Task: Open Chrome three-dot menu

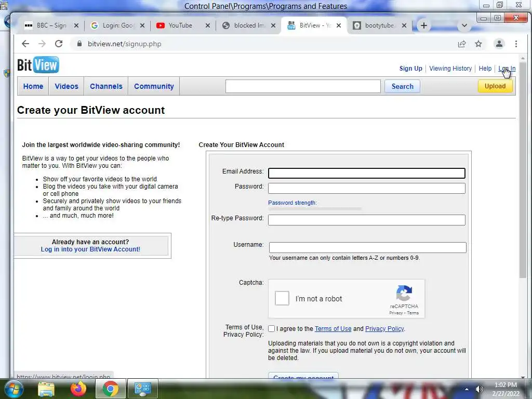Action: tap(516, 44)
